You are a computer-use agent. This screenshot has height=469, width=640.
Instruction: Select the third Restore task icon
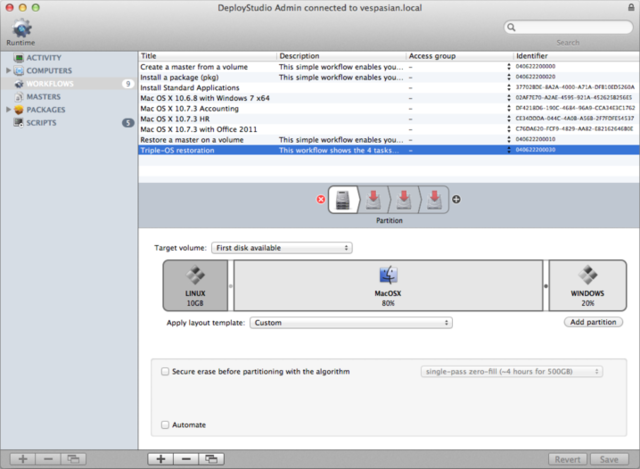pos(434,200)
